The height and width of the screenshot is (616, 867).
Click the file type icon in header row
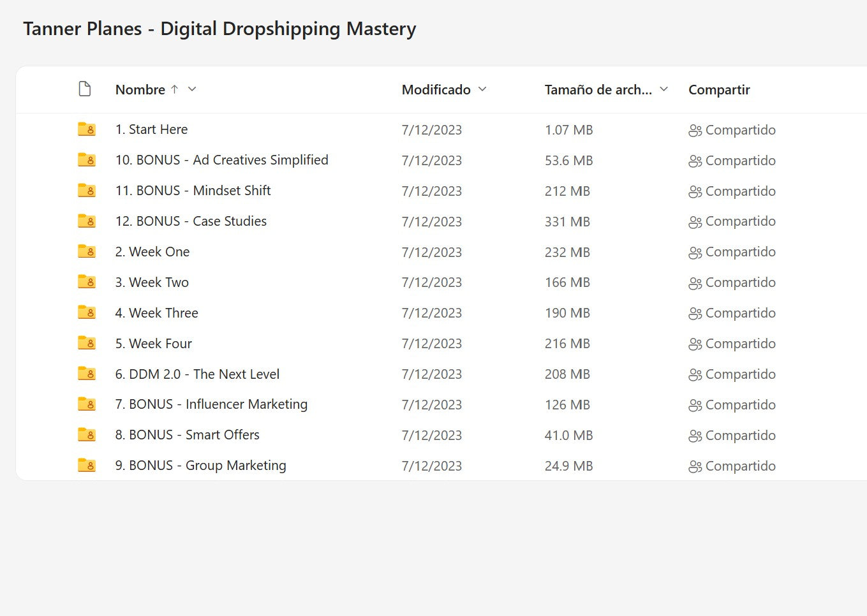[x=84, y=89]
